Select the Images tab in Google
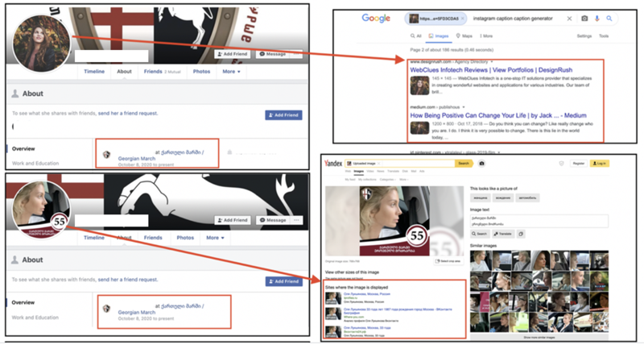This screenshot has width=644, height=345. (439, 36)
